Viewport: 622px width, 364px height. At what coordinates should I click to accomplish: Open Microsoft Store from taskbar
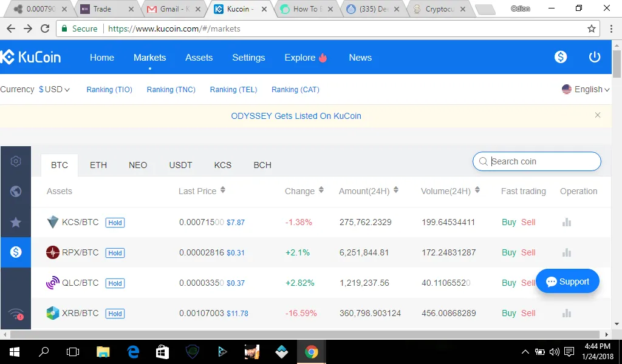[x=163, y=352]
